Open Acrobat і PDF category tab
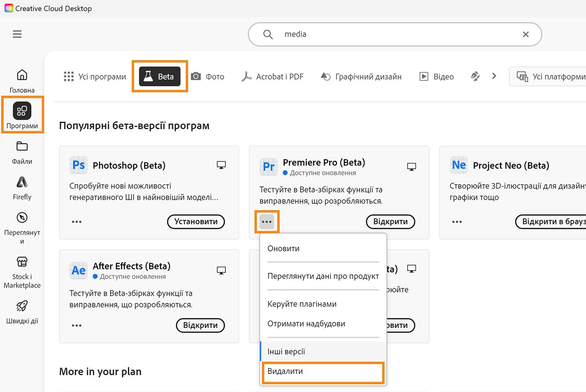586x392 pixels. (272, 76)
